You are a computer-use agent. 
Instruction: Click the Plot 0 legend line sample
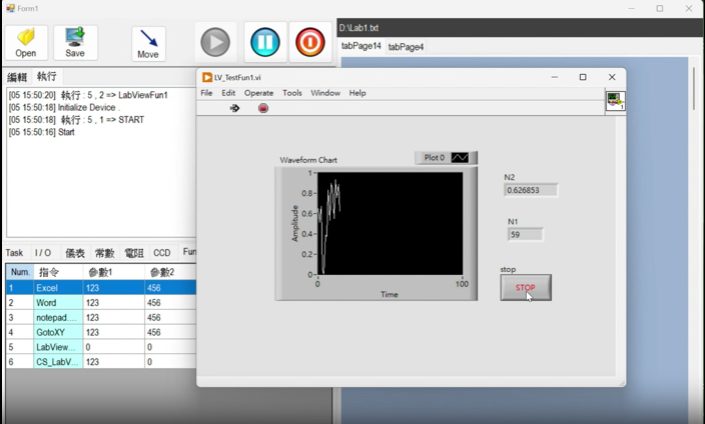pos(460,157)
